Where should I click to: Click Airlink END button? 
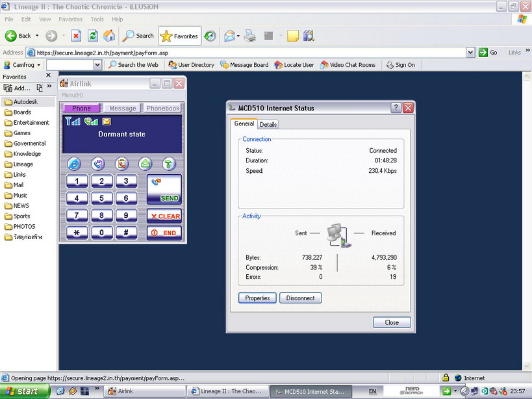click(164, 233)
